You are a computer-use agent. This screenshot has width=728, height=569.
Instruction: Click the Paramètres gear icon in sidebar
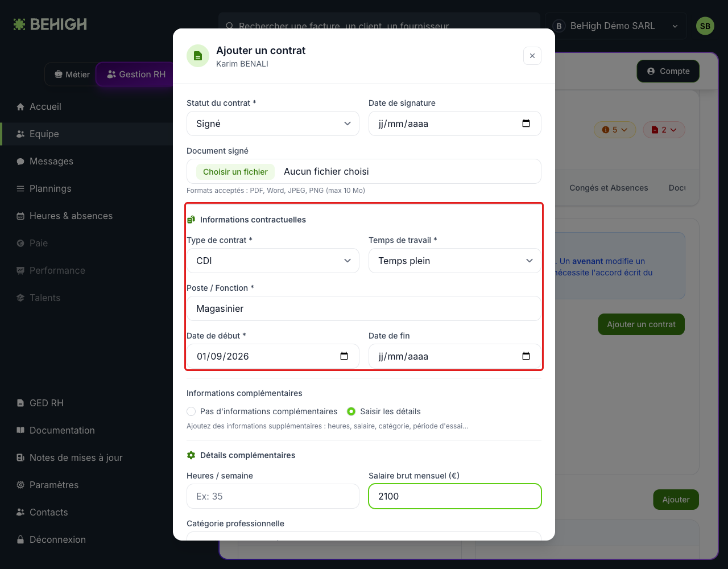click(x=20, y=485)
